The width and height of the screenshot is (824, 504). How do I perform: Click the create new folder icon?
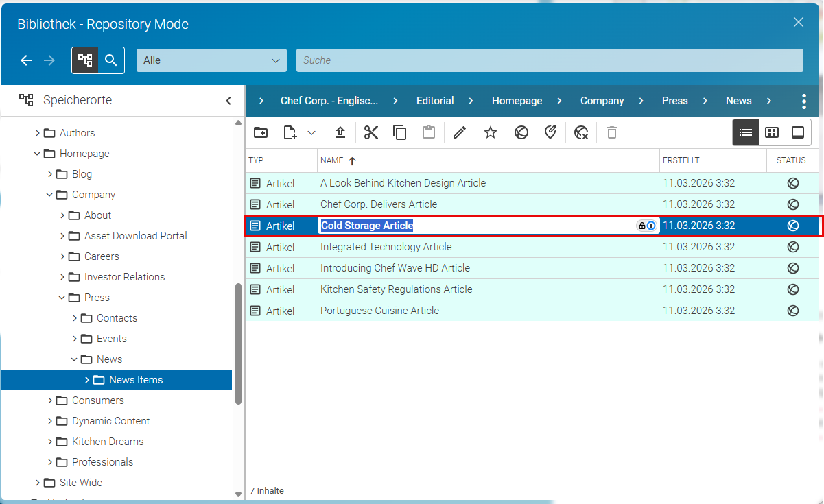click(261, 132)
